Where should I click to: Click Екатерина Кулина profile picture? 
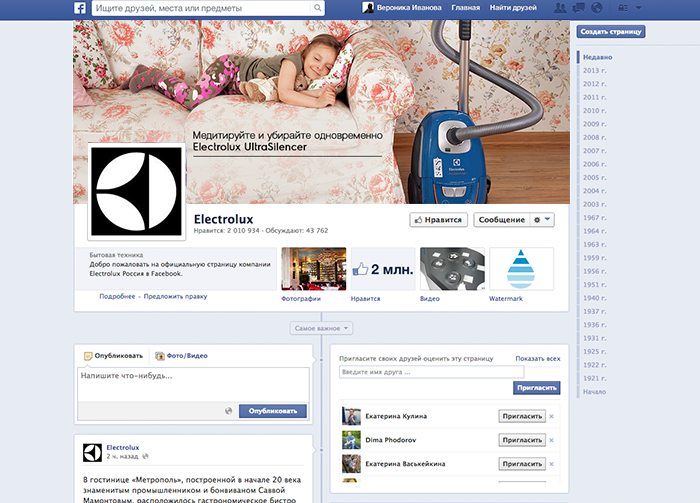tap(351, 416)
